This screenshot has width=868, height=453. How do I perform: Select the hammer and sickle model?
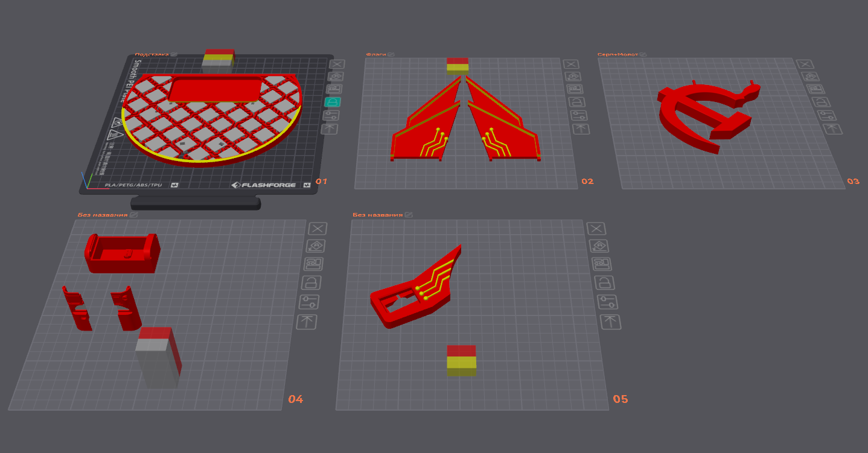[x=705, y=116]
